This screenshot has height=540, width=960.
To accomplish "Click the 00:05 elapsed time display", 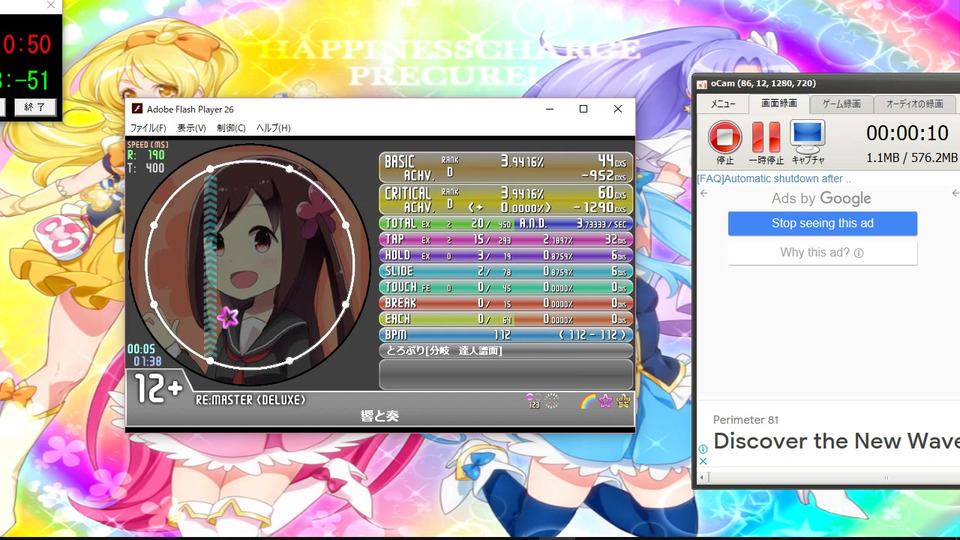I will [x=141, y=349].
